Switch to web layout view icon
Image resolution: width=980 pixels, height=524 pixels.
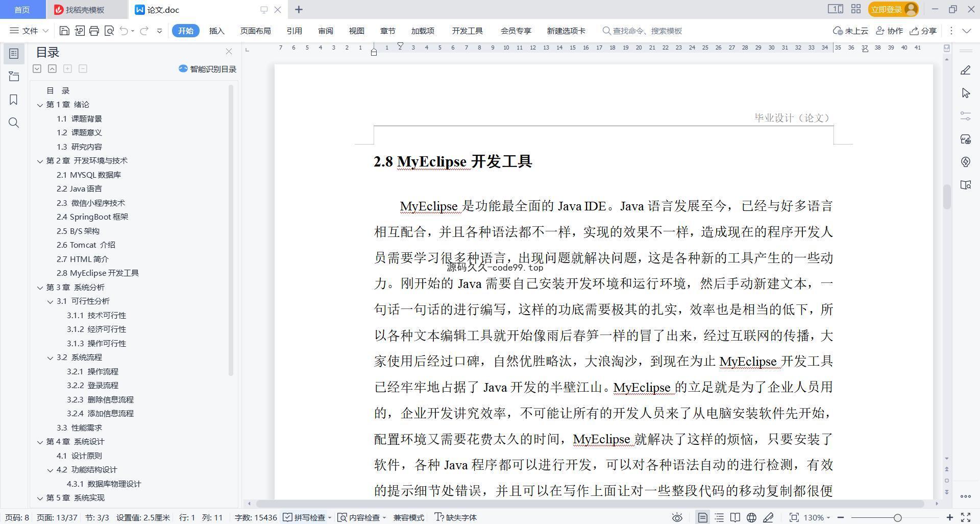point(751,517)
